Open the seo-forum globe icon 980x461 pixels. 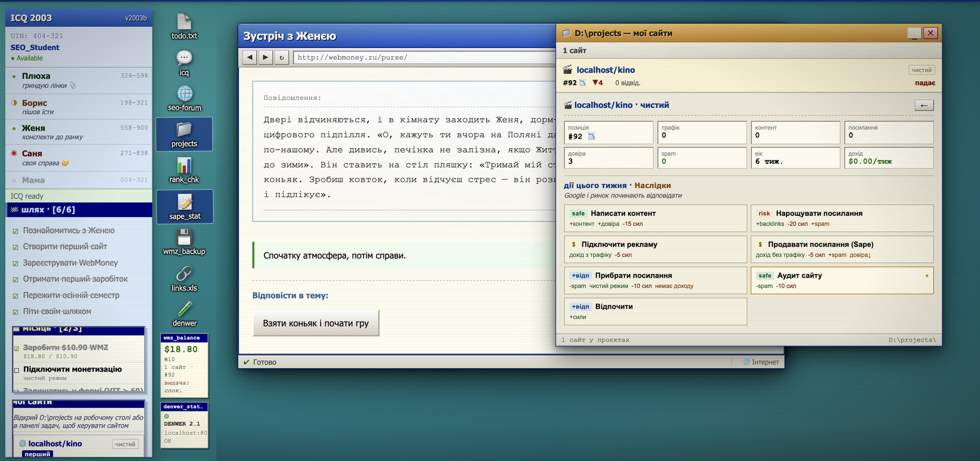(x=184, y=99)
